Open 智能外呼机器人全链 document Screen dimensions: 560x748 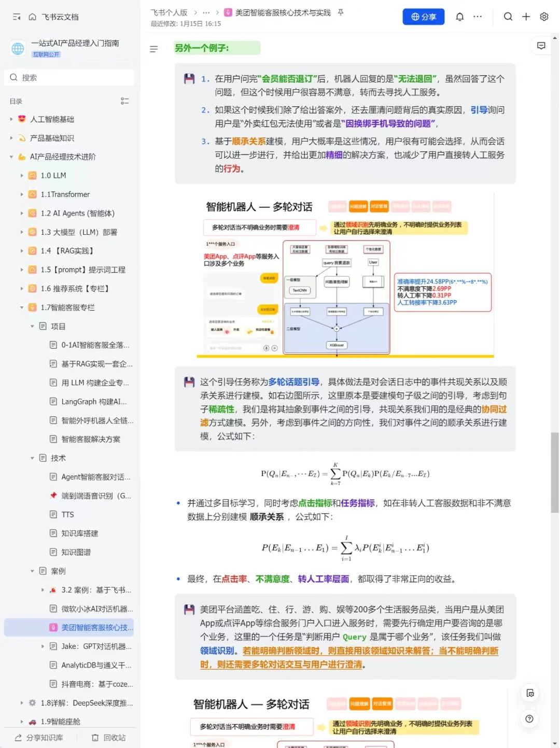(97, 420)
